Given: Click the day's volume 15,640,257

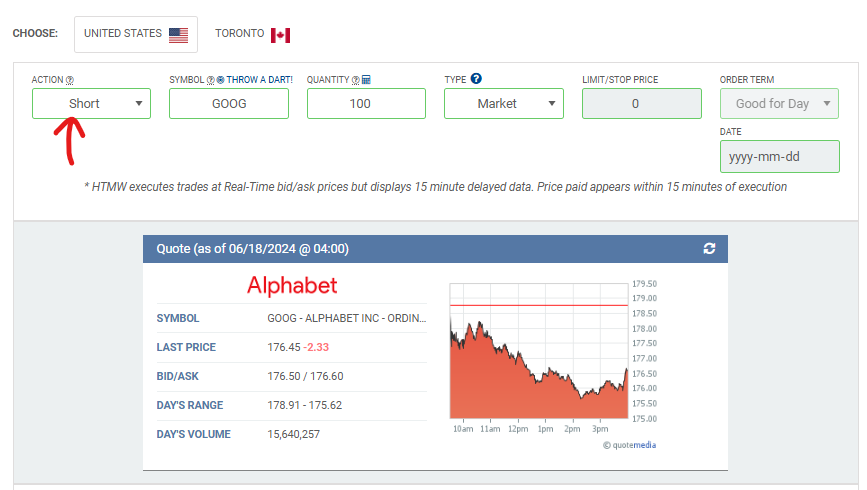Looking at the screenshot, I should coord(294,434).
